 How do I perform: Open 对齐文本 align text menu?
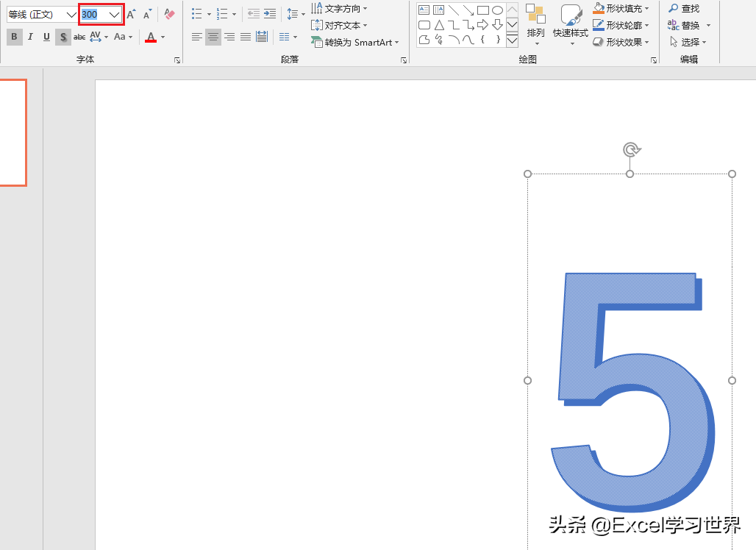click(x=339, y=25)
